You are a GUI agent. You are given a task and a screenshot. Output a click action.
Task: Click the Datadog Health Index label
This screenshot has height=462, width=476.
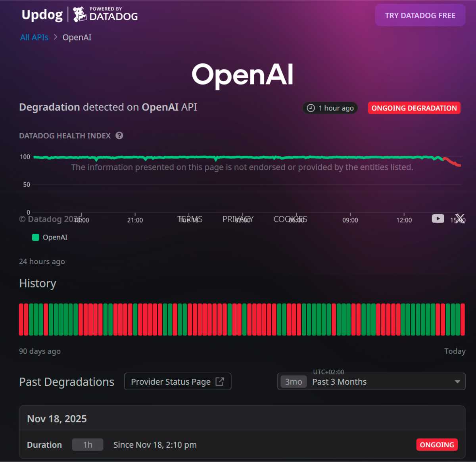tap(65, 136)
